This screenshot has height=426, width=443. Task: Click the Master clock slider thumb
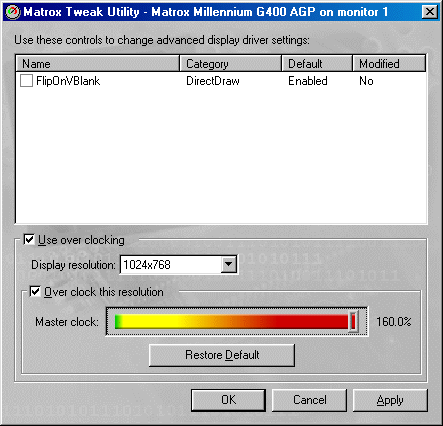(x=353, y=321)
